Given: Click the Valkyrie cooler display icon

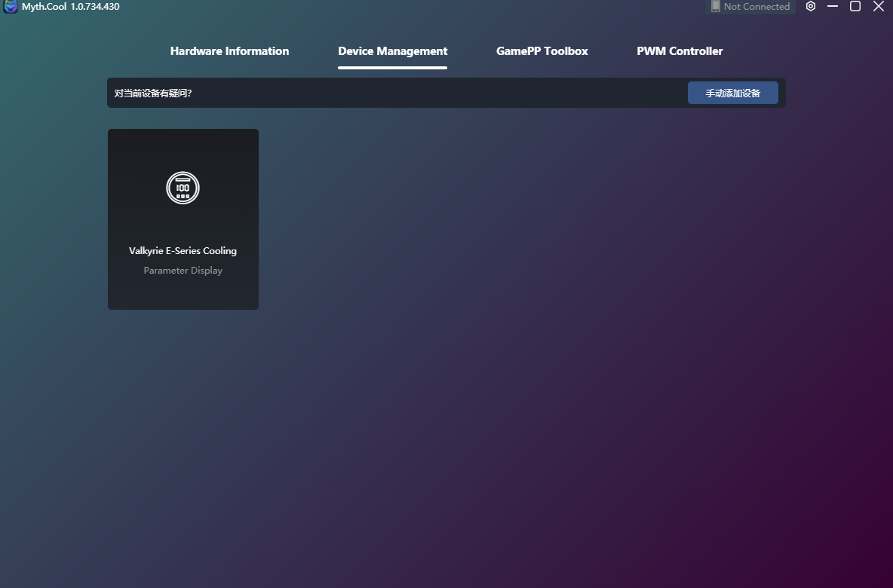Looking at the screenshot, I should point(183,188).
